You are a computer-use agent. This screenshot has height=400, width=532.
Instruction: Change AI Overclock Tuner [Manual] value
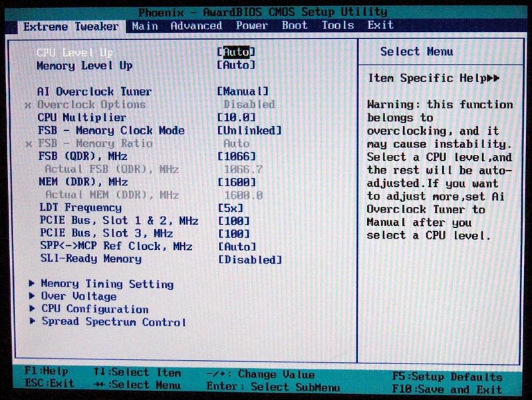(243, 91)
